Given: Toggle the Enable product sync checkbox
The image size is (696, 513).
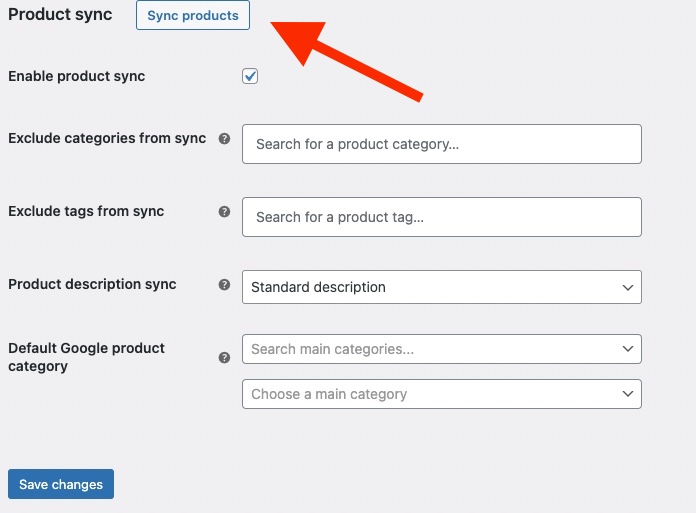Looking at the screenshot, I should tap(250, 76).
